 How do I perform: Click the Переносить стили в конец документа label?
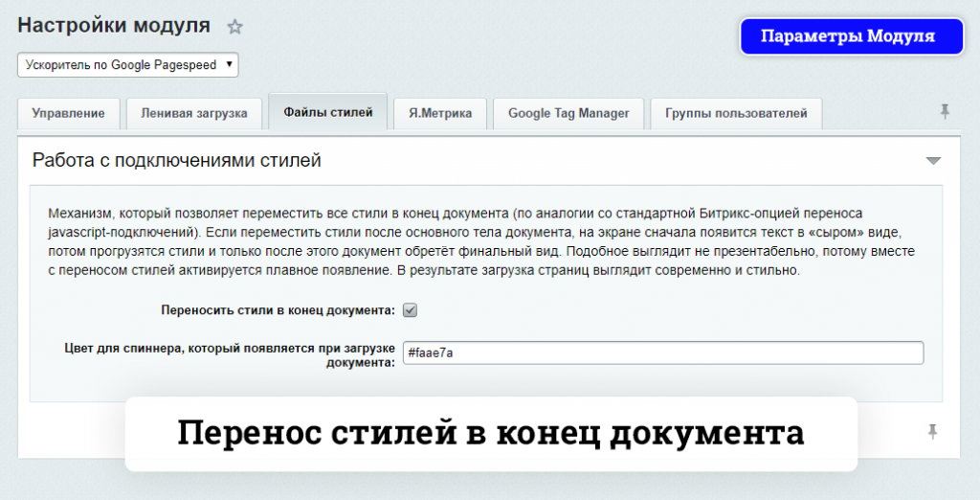[278, 310]
